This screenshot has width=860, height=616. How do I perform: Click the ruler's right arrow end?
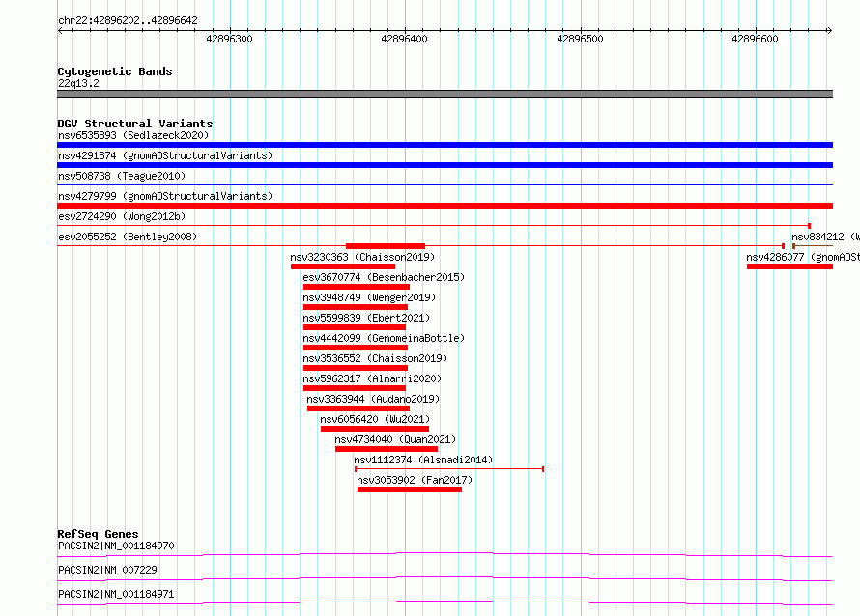pos(830,30)
